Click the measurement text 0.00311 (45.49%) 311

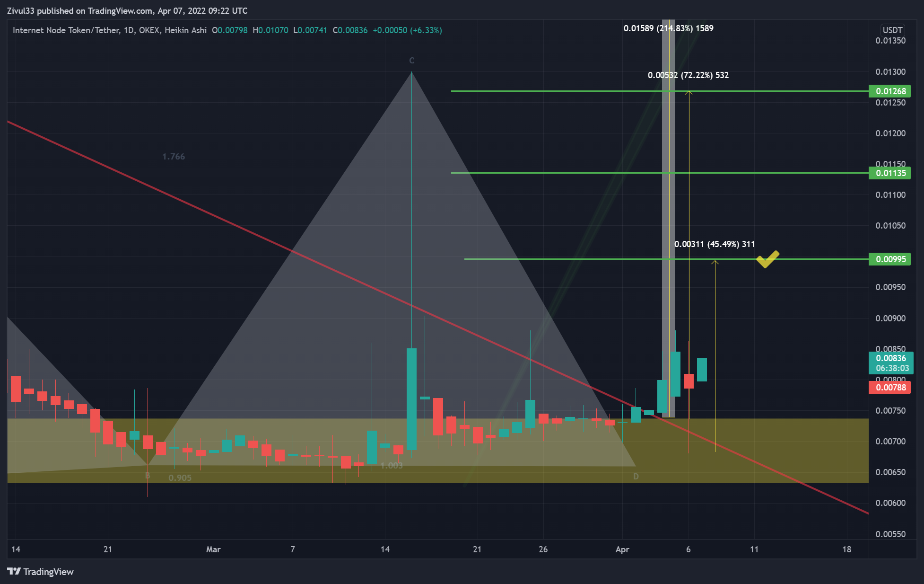pos(715,244)
